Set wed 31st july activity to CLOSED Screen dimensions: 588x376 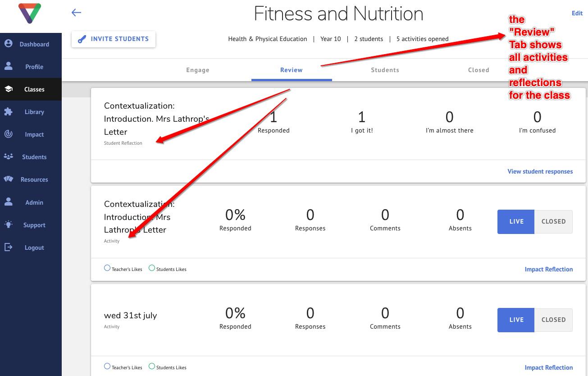click(553, 320)
